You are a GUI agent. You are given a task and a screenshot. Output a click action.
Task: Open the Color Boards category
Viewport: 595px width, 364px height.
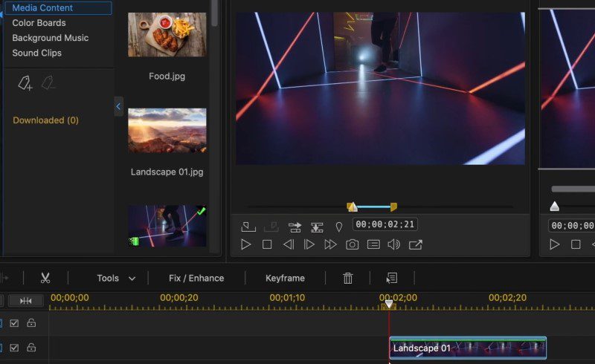[x=39, y=23]
